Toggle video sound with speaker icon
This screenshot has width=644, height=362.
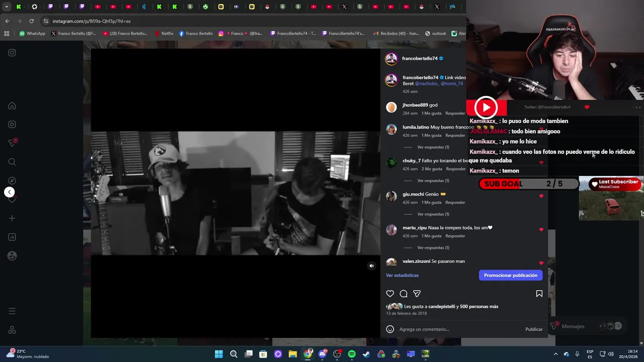click(x=371, y=266)
